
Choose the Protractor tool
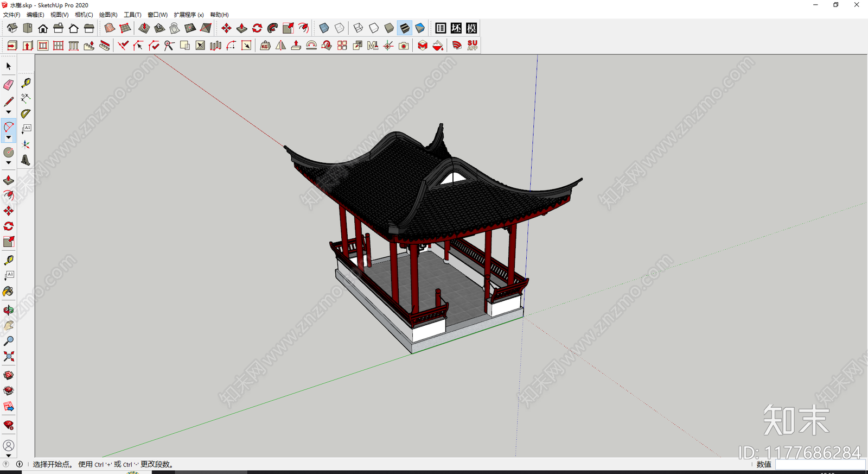point(25,113)
